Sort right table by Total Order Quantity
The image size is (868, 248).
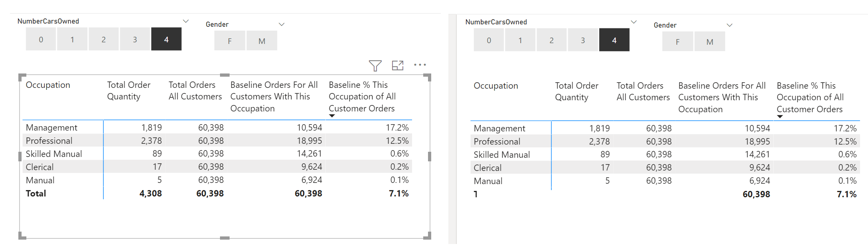577,91
